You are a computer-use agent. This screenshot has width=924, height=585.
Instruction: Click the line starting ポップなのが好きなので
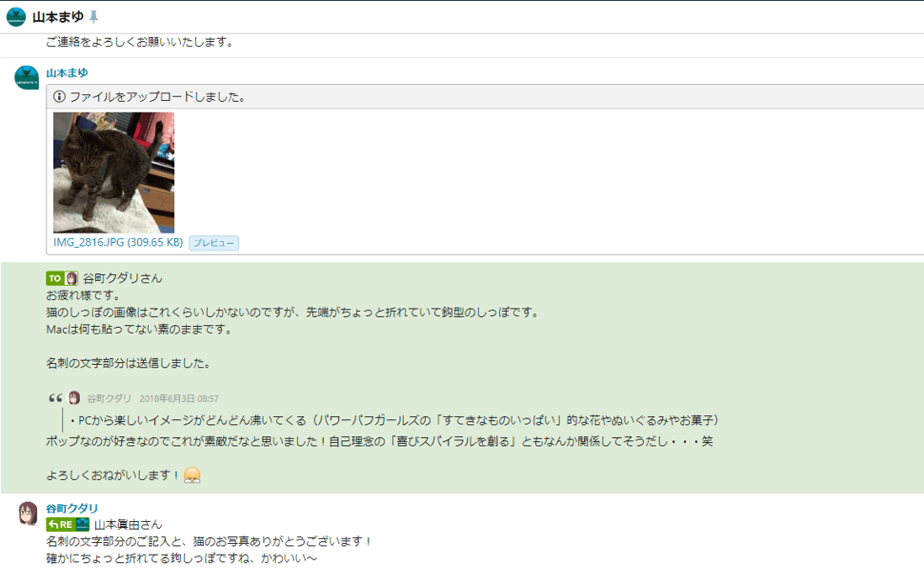tap(379, 441)
